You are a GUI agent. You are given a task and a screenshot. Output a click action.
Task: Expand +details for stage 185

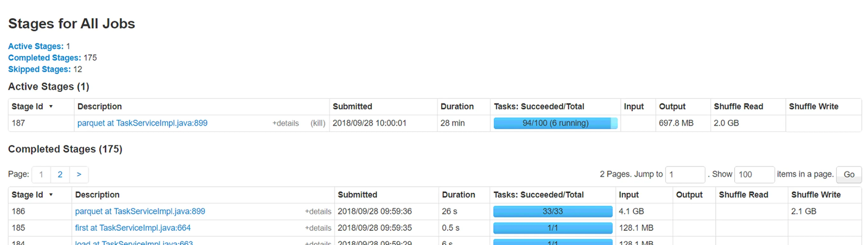point(318,228)
